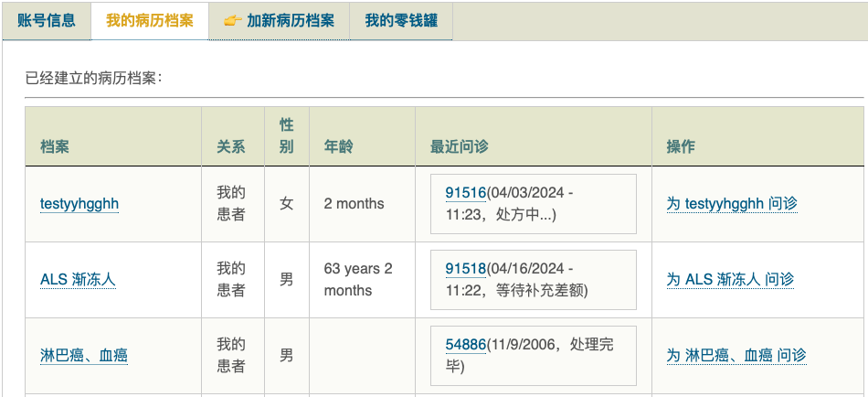This screenshot has width=868, height=397.
Task: Open the 淋巴癌、血癌 patient record
Action: click(x=84, y=355)
